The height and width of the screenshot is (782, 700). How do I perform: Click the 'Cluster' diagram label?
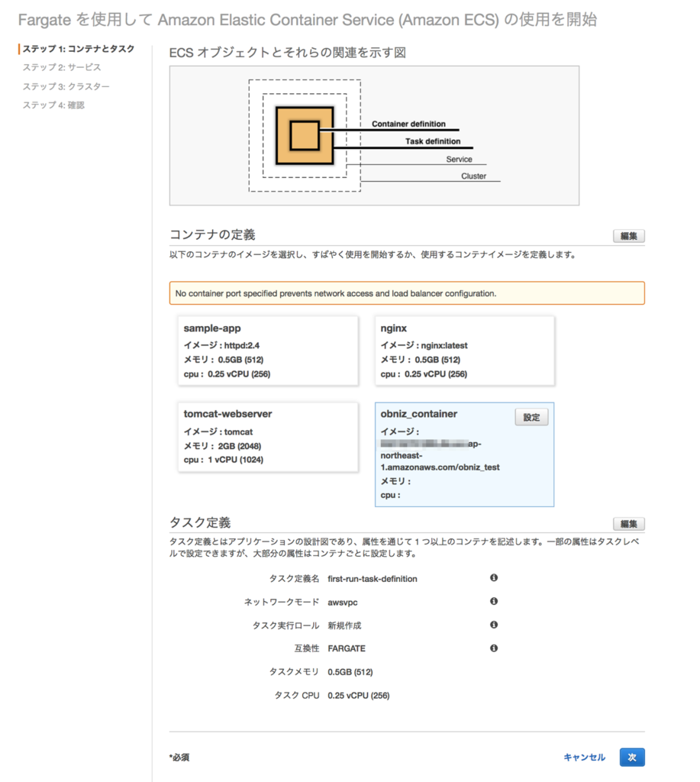473,176
